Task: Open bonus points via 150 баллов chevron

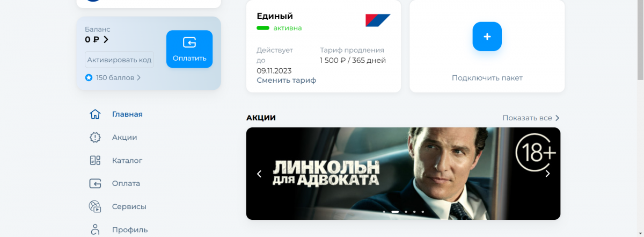Action: (x=138, y=77)
